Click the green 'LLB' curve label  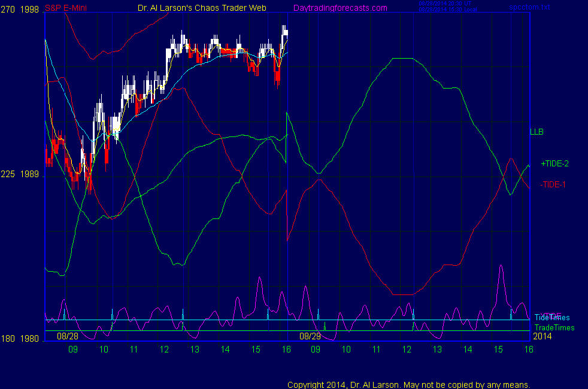(x=537, y=132)
